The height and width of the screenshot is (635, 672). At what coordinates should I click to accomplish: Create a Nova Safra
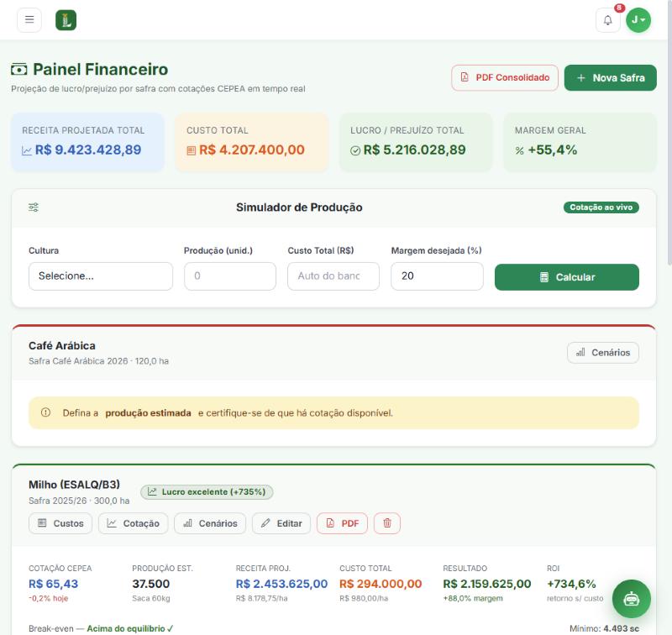click(x=610, y=77)
